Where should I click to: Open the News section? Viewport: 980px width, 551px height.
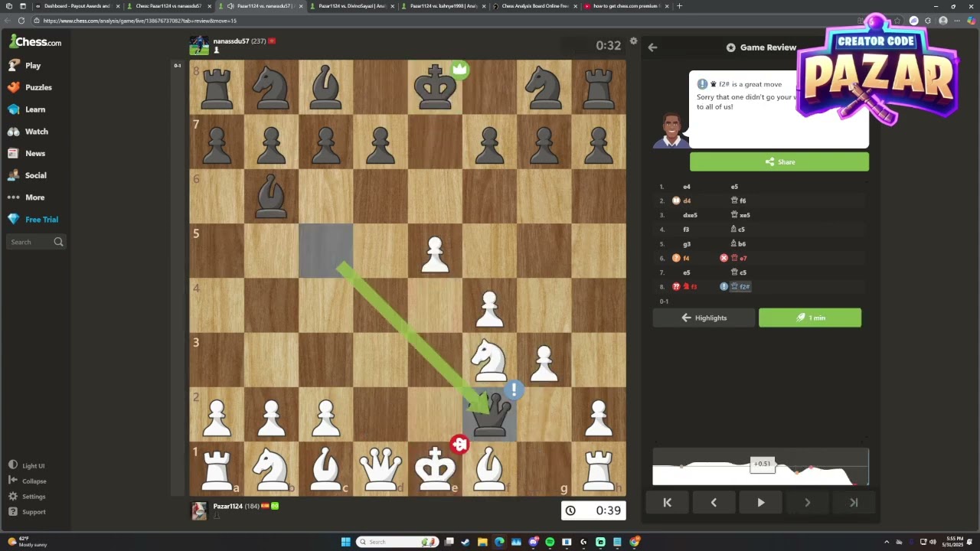(26, 153)
